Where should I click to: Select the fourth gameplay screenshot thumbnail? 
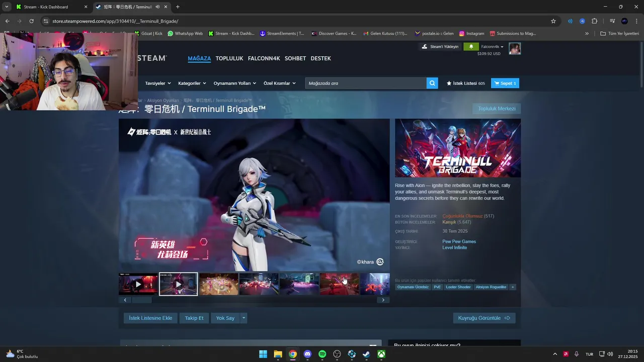tap(259, 284)
